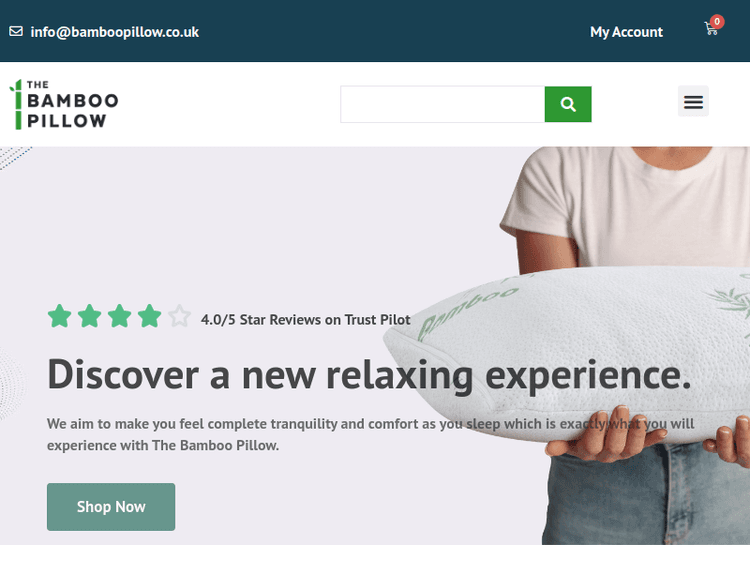Screen dimensions: 750x563
Task: Click the 'Discover a new relaxing experience' heading
Action: [x=369, y=375]
